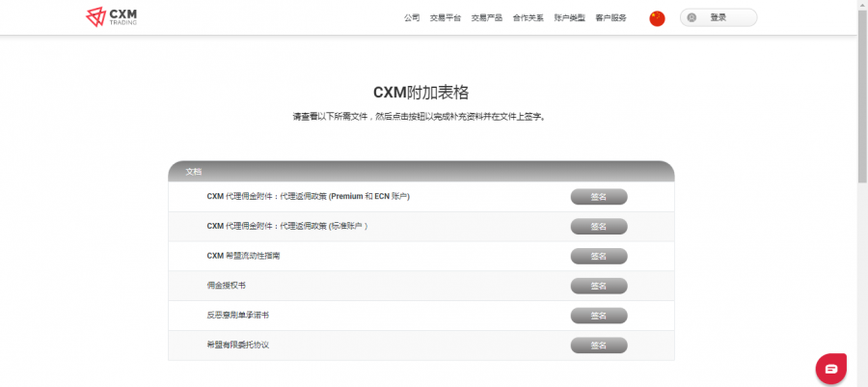Click the page vertical scrollbar thumb
The width and height of the screenshot is (868, 387).
click(862, 96)
